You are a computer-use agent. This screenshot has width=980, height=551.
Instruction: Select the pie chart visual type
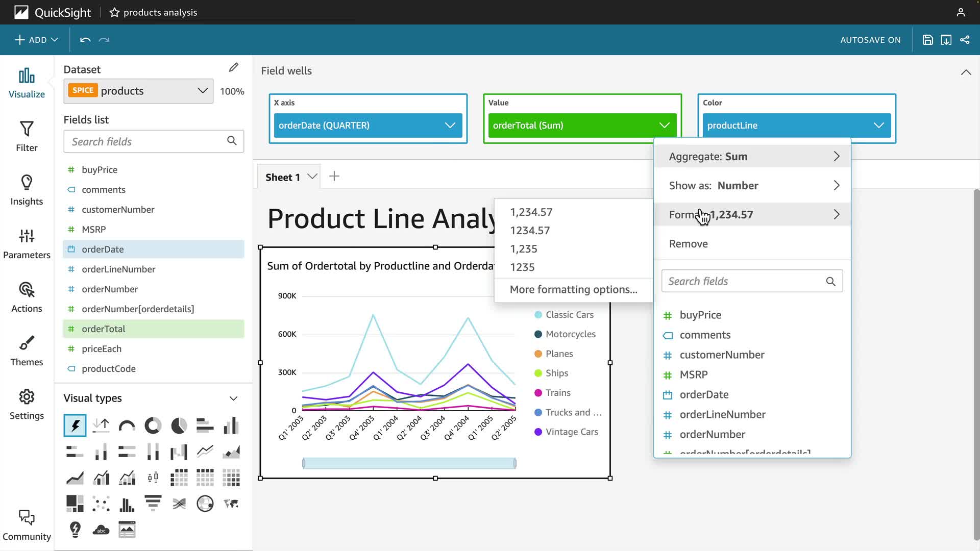point(179,425)
